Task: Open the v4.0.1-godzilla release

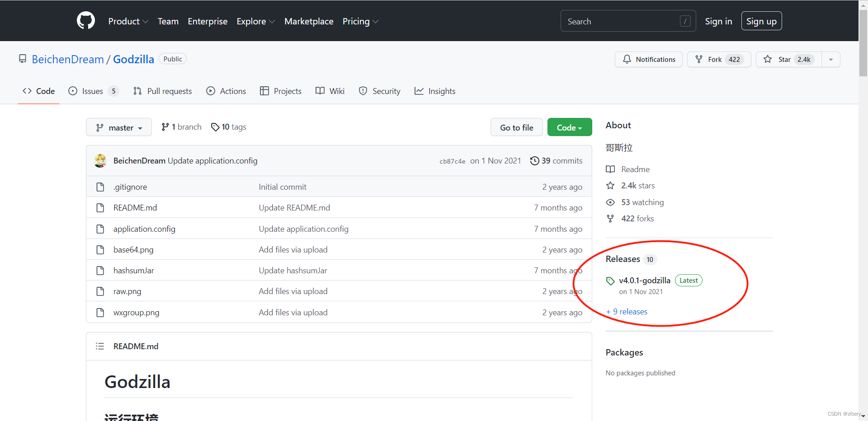Action: pos(645,281)
